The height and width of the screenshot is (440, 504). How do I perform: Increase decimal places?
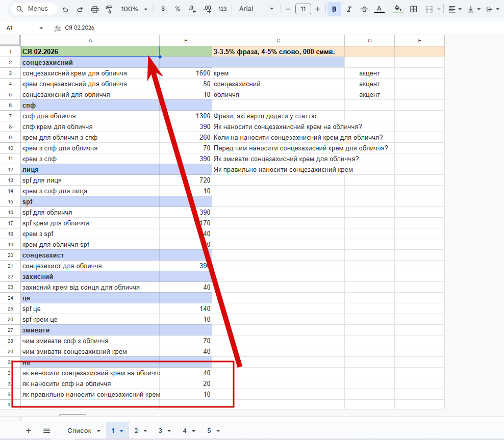(207, 9)
